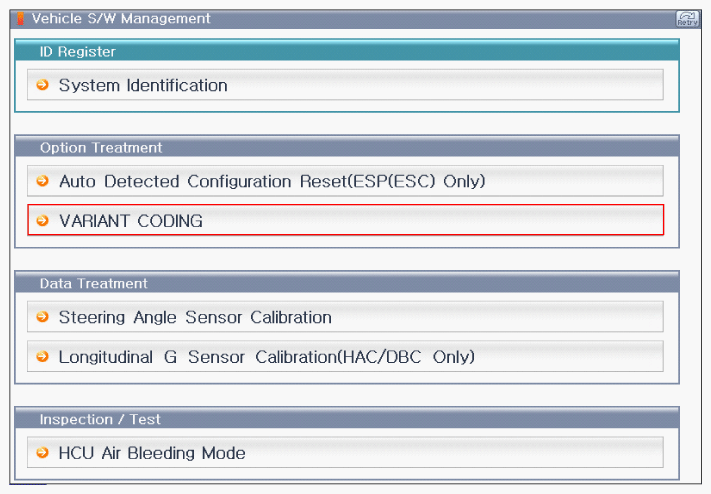
Task: Click arrow icon for Steering Angle Sensor Calibration
Action: (x=42, y=317)
